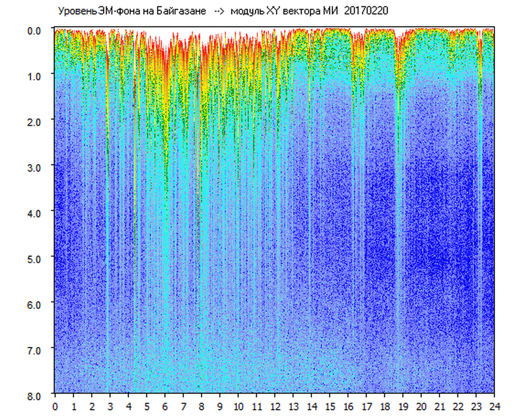Screen dimensions: 512x420
Task: Click the x-axis tick label 0
Action: pos(55,407)
